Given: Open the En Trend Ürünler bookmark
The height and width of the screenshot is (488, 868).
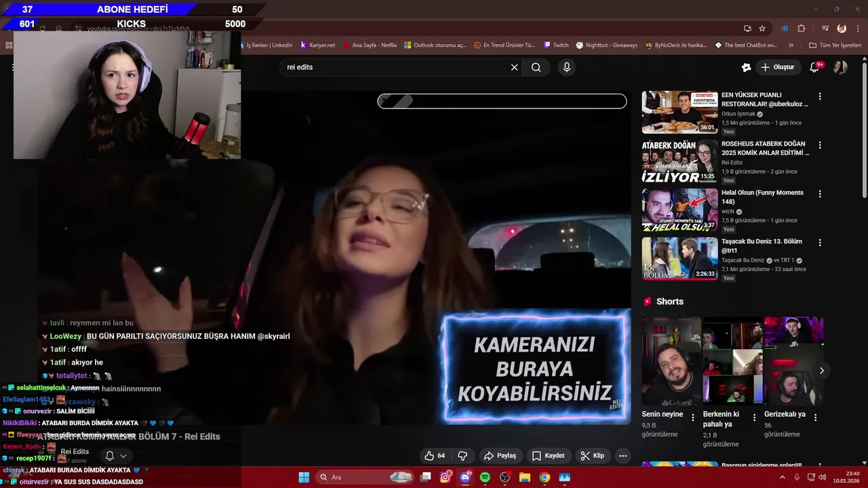Looking at the screenshot, I should (505, 45).
